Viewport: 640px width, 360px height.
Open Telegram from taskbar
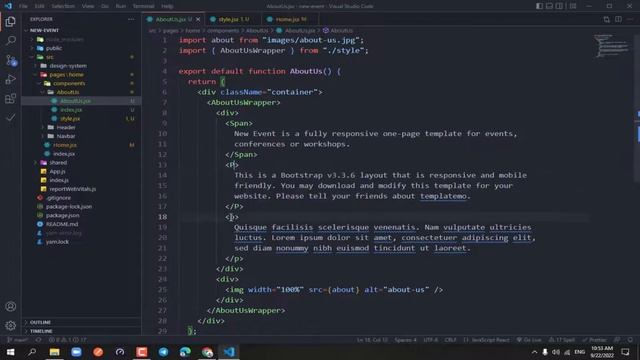click(x=163, y=352)
